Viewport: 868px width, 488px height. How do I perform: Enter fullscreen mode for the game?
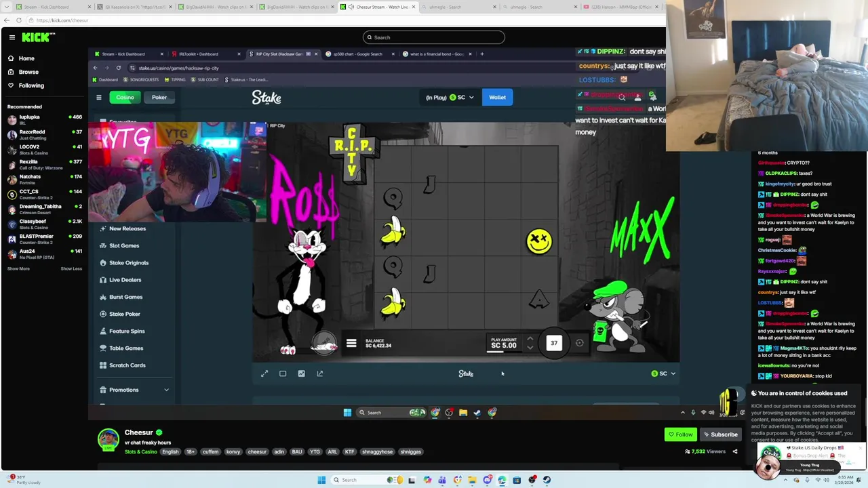point(264,373)
